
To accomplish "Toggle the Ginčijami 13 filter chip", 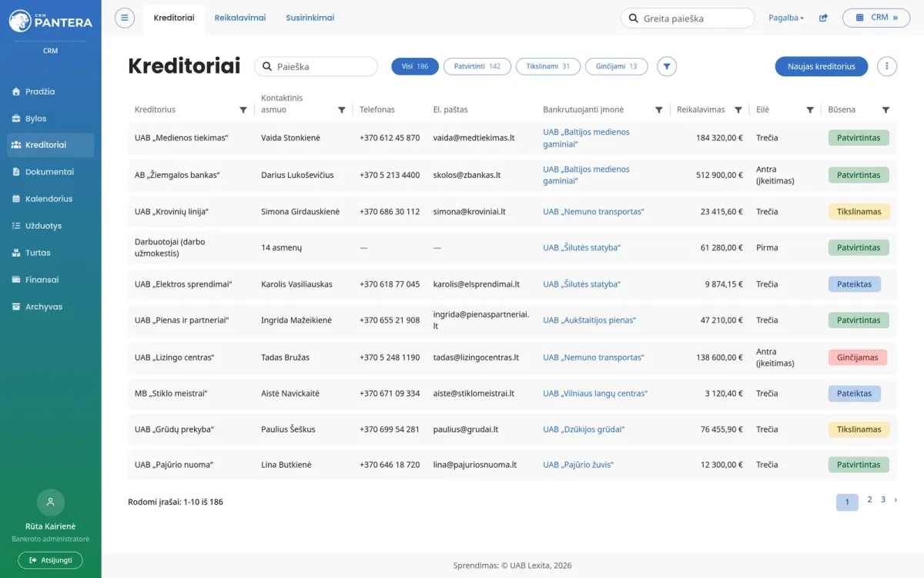I will pyautogui.click(x=617, y=66).
